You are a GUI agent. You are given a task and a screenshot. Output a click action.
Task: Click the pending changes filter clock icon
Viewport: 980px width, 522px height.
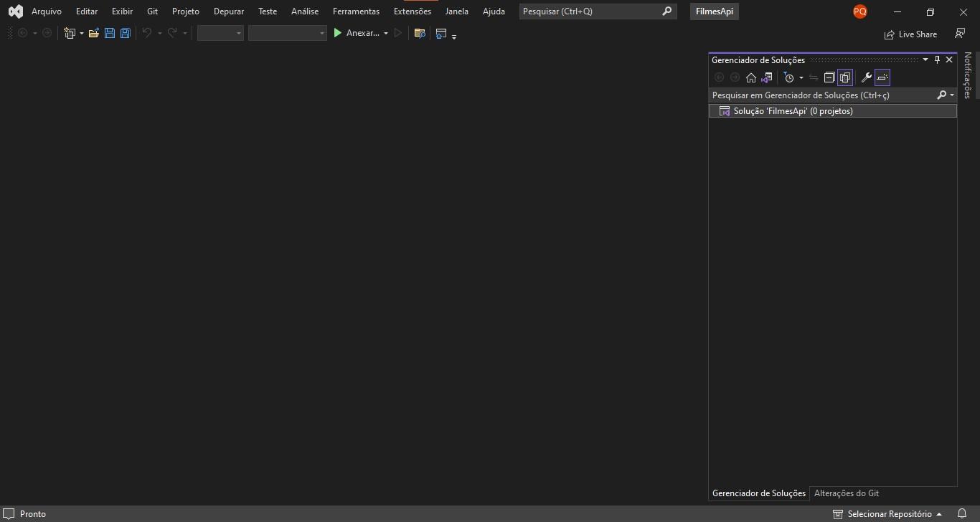789,77
